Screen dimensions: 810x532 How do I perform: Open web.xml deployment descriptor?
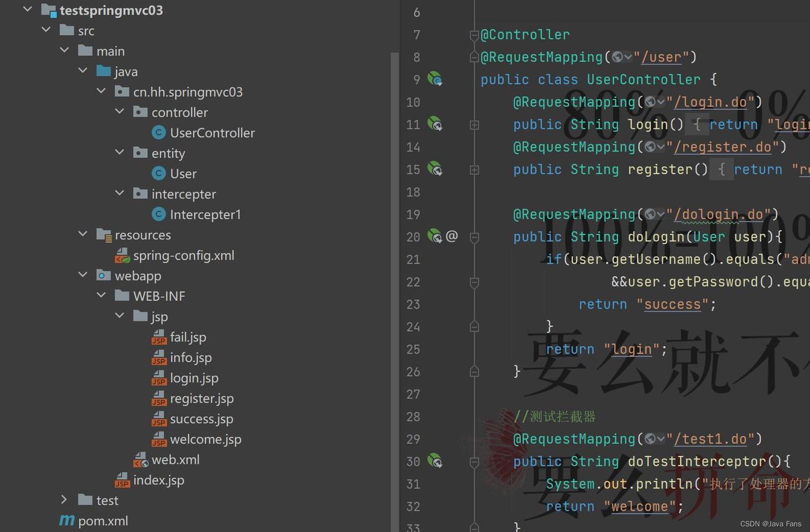pos(175,460)
